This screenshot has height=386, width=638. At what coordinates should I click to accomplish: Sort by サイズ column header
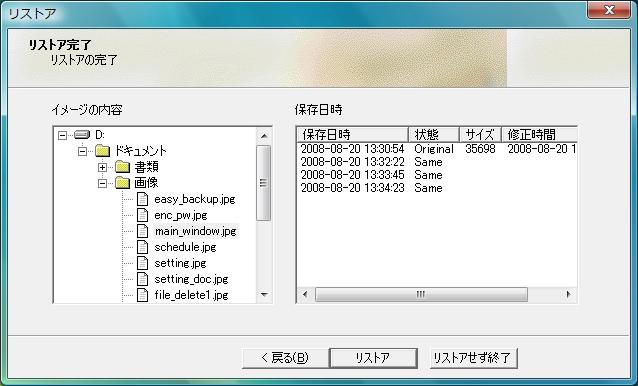tap(480, 134)
